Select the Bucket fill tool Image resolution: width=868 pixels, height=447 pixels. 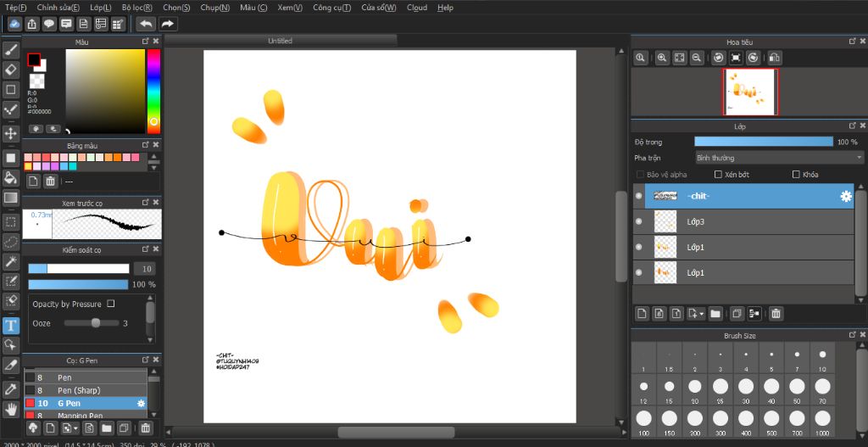(x=10, y=178)
